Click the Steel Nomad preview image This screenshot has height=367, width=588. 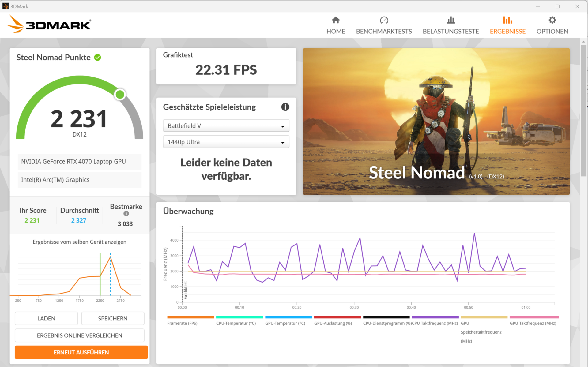[x=436, y=121]
